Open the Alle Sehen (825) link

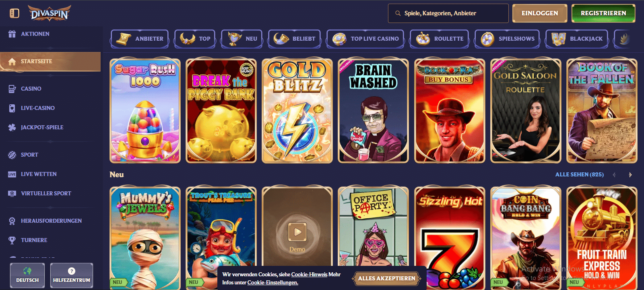pyautogui.click(x=580, y=174)
